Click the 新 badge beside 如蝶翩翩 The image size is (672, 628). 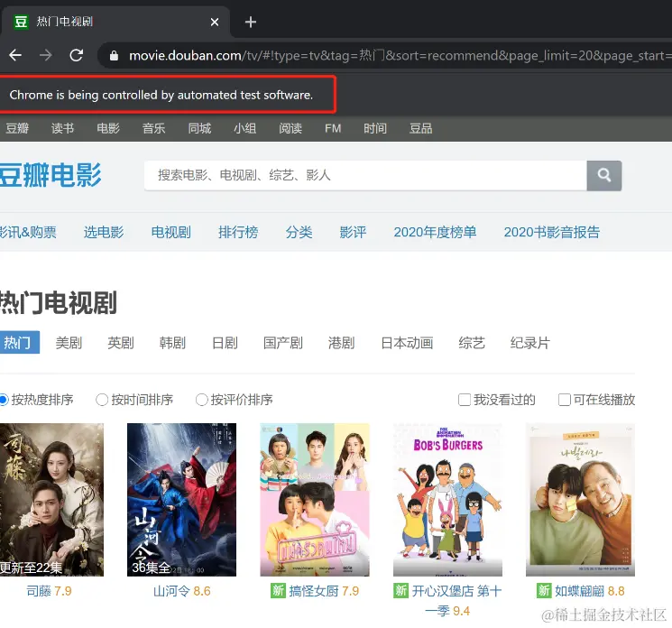544,591
